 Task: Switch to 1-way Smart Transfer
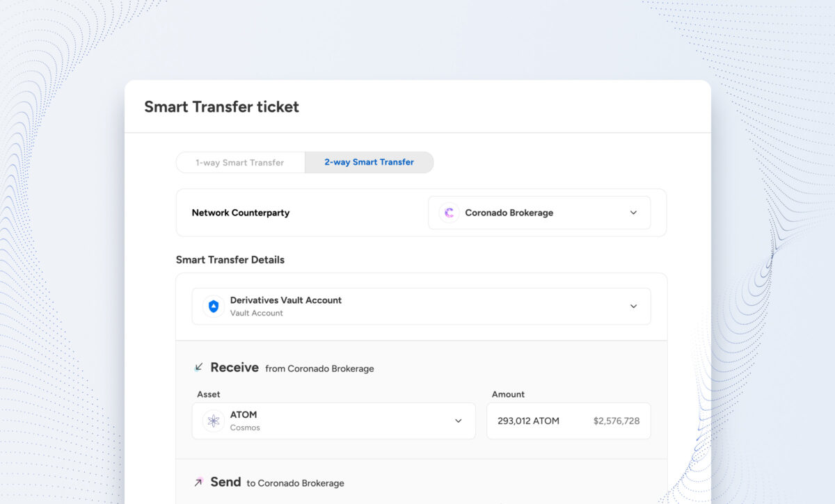pos(240,163)
